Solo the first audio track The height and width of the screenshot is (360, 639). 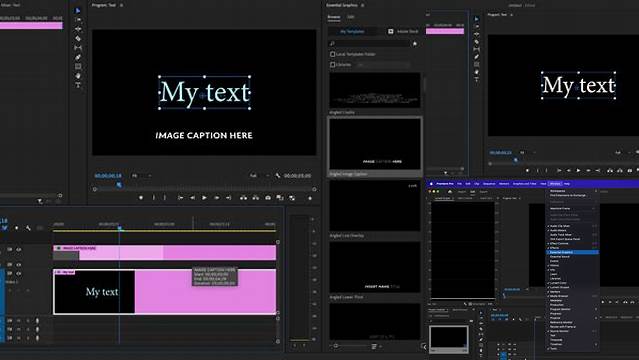point(28,321)
